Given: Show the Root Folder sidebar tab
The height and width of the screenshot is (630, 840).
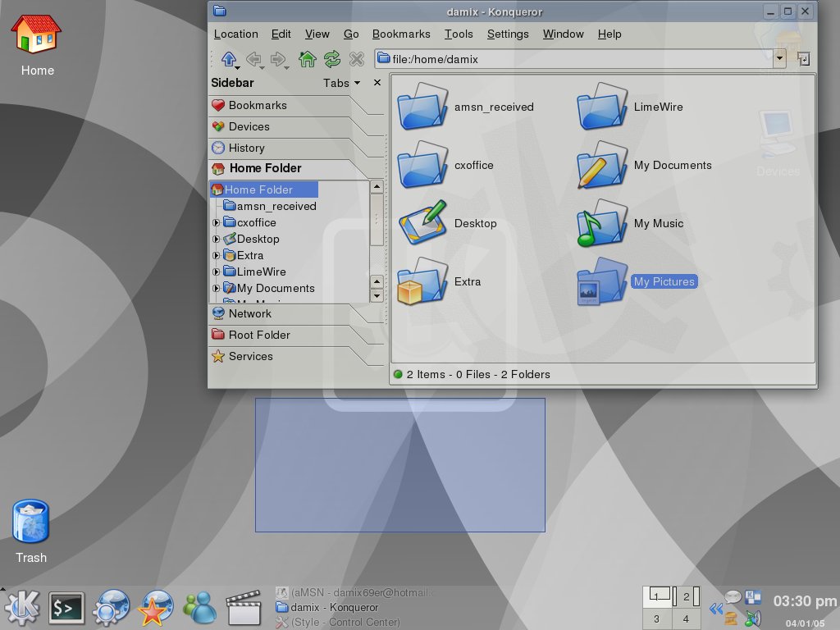Looking at the screenshot, I should pos(290,335).
